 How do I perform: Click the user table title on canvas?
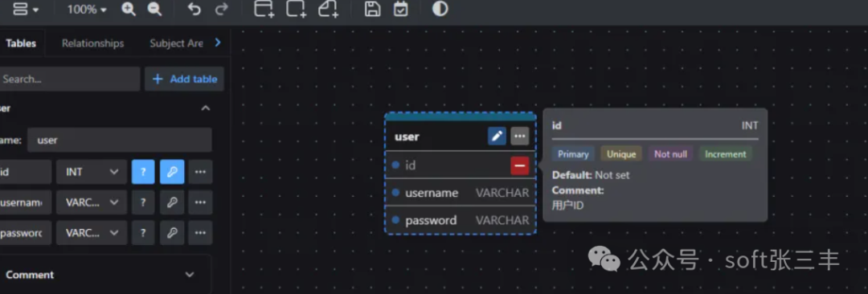click(x=407, y=137)
